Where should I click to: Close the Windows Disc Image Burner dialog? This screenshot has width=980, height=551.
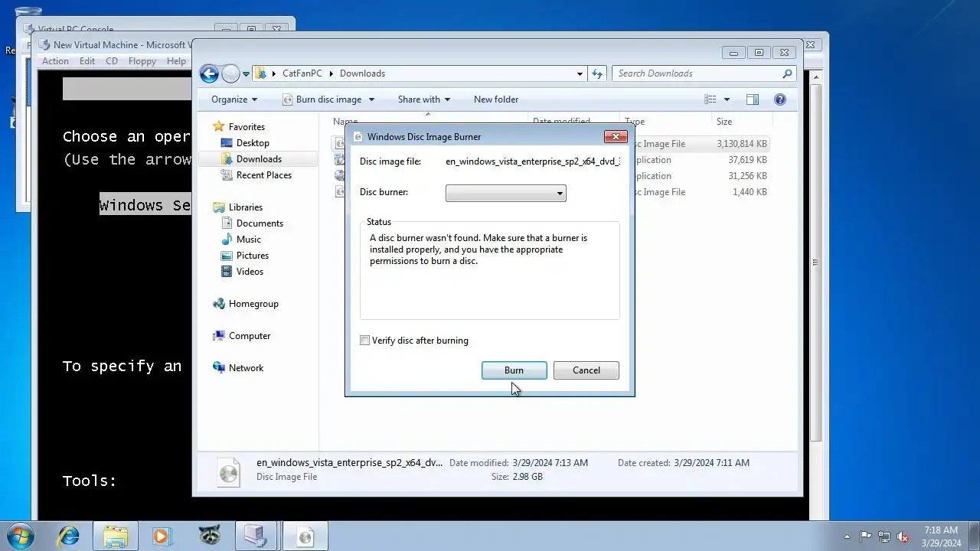pyautogui.click(x=616, y=136)
